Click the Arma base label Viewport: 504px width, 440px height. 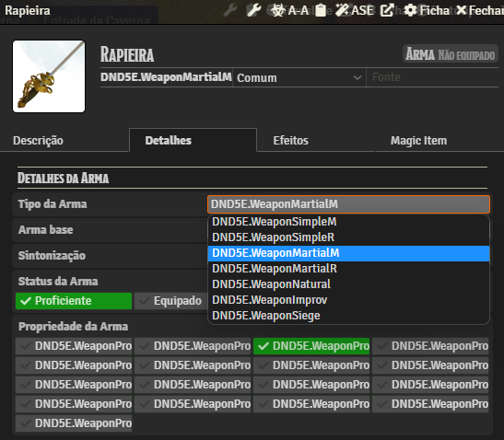(46, 230)
